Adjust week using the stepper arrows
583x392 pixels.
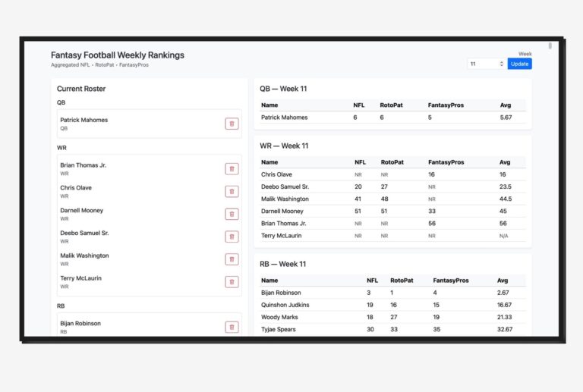[x=501, y=64]
